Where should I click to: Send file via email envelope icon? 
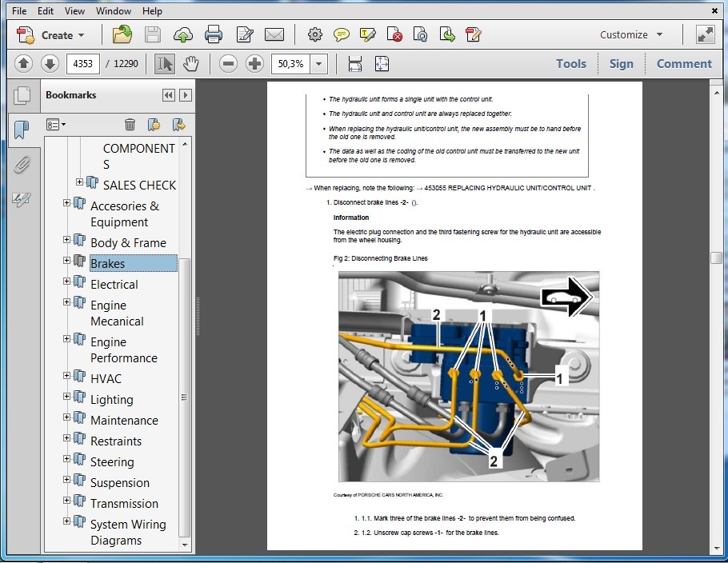[274, 35]
